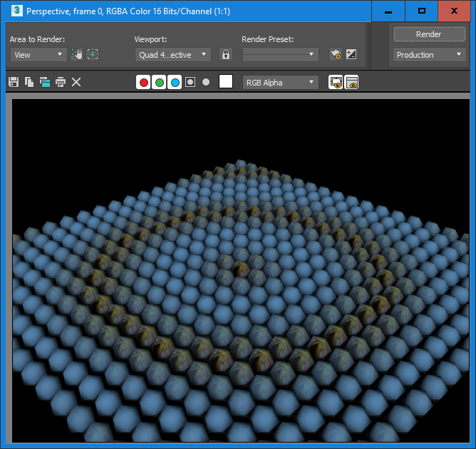Toggle the green channel display
The width and height of the screenshot is (476, 449).
pos(160,82)
